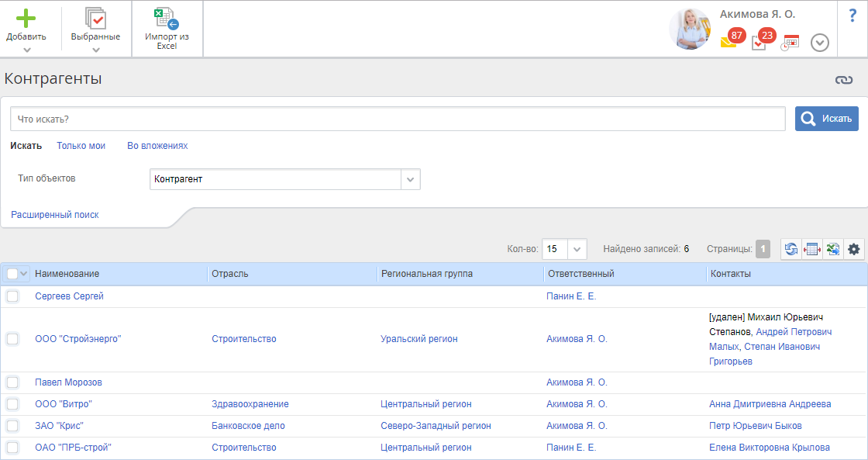The image size is (868, 460).
Task: Open the tasks icon with 23 badge
Action: click(x=759, y=42)
